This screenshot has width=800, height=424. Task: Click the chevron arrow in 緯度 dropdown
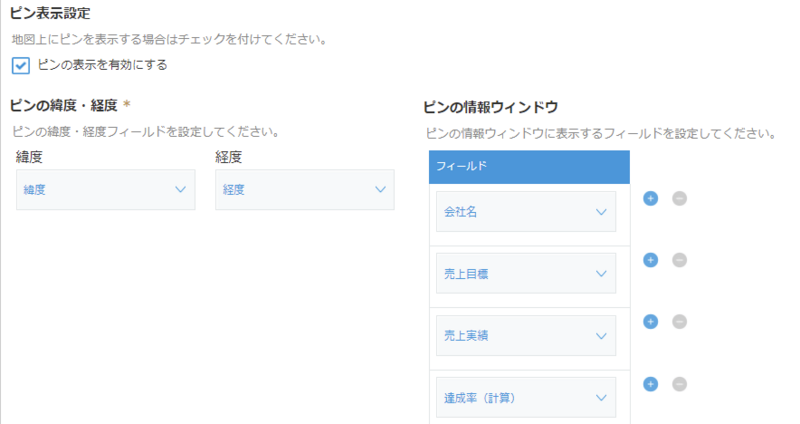tap(180, 190)
